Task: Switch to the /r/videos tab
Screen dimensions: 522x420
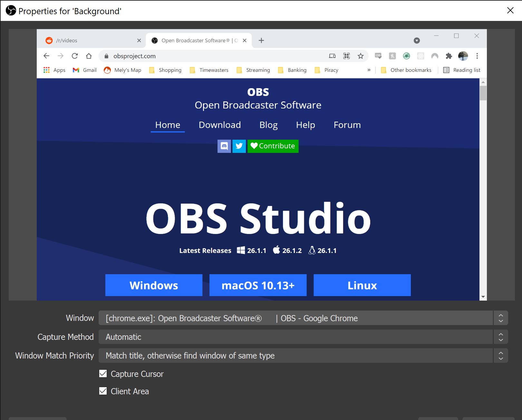Action: click(93, 40)
